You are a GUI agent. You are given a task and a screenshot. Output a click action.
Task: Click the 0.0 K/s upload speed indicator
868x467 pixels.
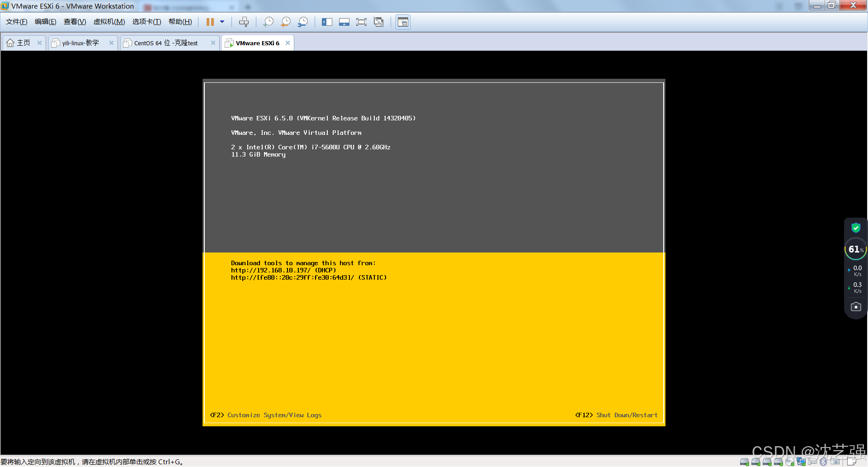click(x=855, y=271)
